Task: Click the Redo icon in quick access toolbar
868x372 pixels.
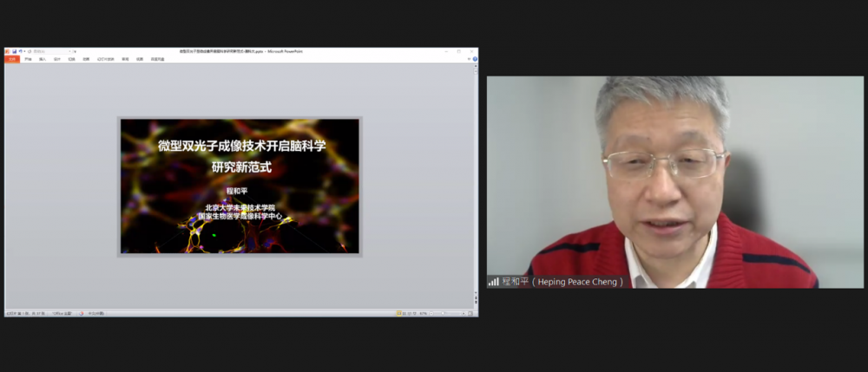Action: [30, 51]
